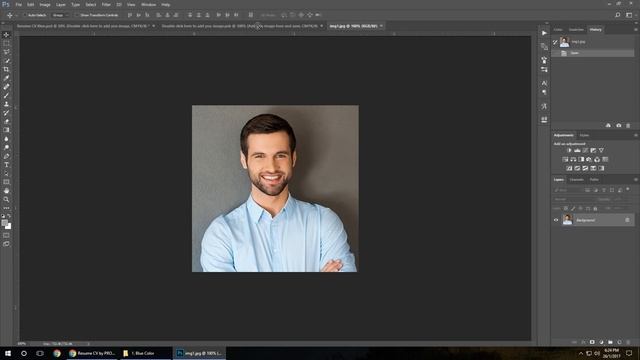Open the File menu
Screen dimensions: 640x360
tap(18, 4)
